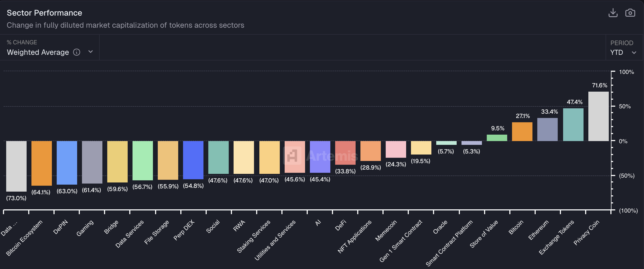Click the Weighted Average selector label

(38, 52)
